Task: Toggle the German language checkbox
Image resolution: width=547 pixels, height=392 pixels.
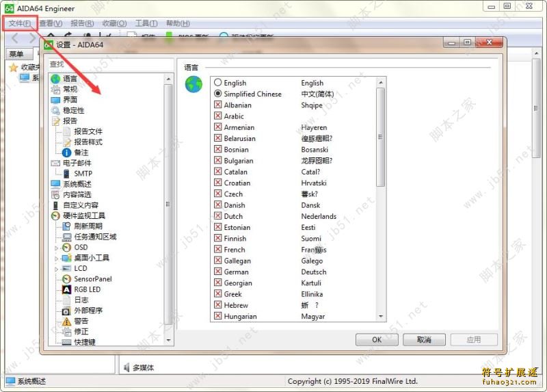Action: pos(218,272)
